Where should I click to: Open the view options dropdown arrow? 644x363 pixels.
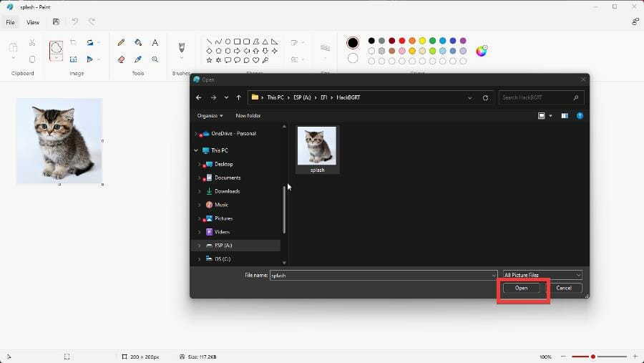click(551, 116)
